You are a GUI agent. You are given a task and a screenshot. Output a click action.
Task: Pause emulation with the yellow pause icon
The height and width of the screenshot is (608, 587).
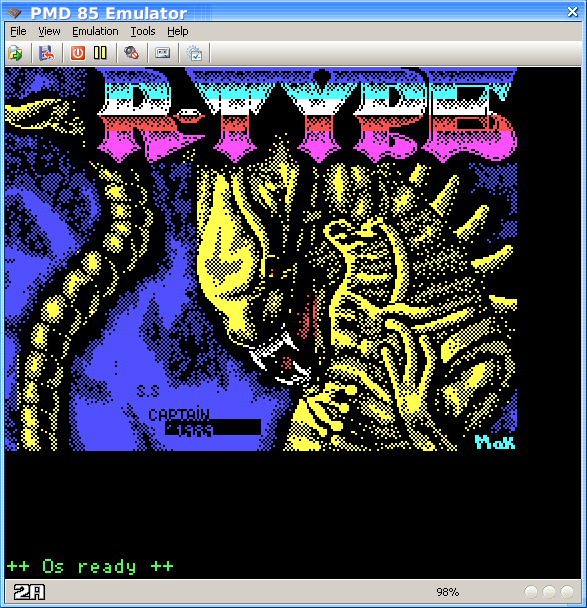100,53
